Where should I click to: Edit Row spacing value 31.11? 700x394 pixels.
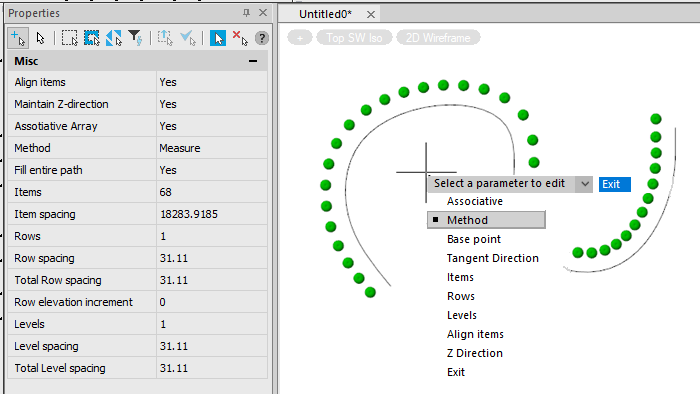coord(212,258)
